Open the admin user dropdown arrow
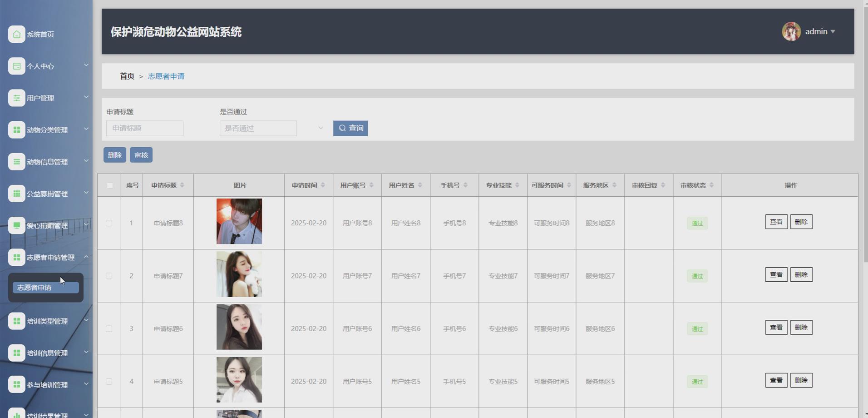 833,31
